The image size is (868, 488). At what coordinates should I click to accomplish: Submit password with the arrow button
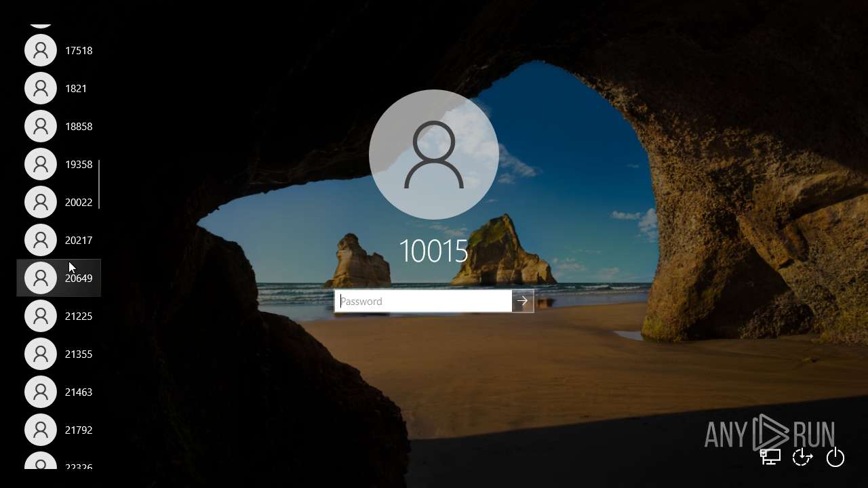tap(522, 301)
